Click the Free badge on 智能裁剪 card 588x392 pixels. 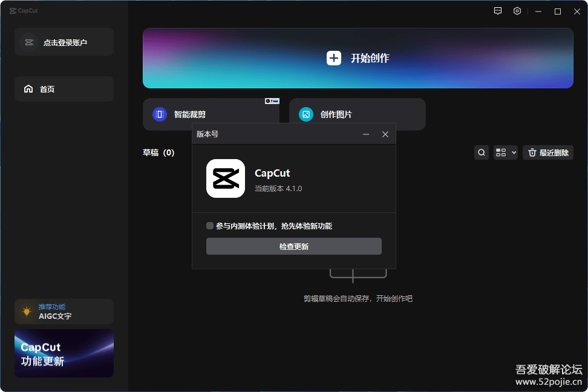[272, 101]
